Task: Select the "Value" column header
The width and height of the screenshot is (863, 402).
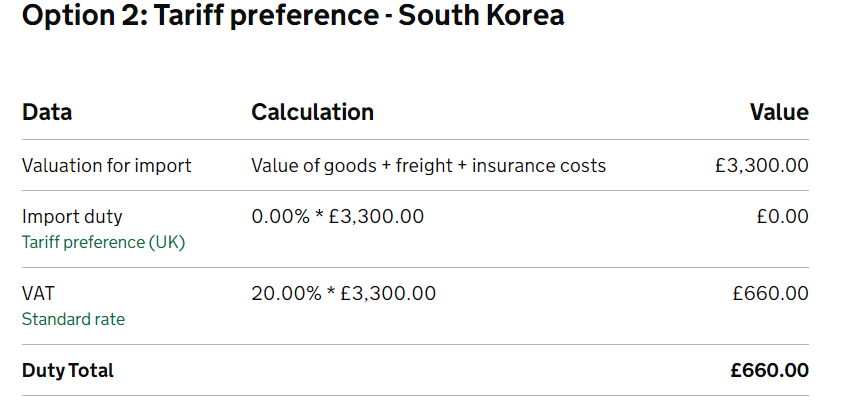Action: click(779, 112)
